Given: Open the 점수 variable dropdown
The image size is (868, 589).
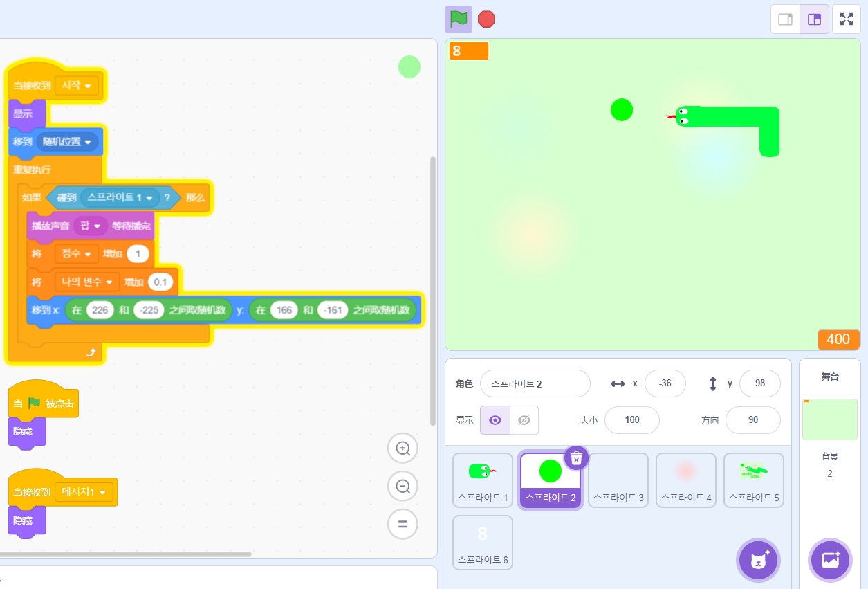Looking at the screenshot, I should pyautogui.click(x=88, y=254).
